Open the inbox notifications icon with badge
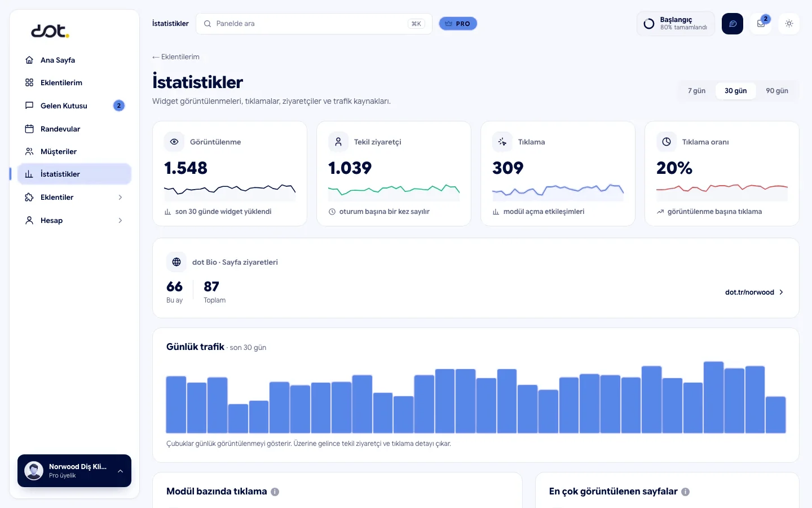 pos(761,24)
